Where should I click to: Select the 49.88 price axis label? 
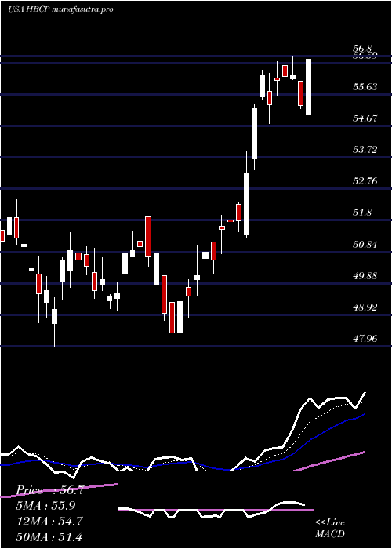pos(365,275)
